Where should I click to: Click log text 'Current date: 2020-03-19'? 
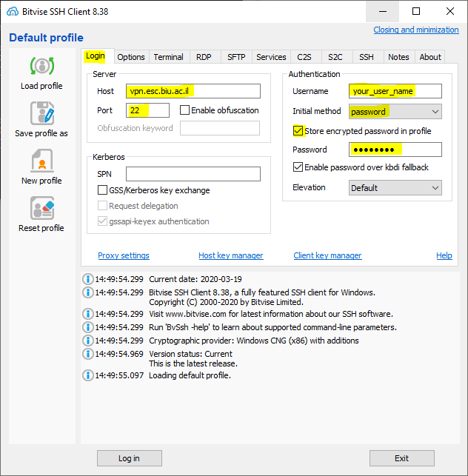coord(195,279)
